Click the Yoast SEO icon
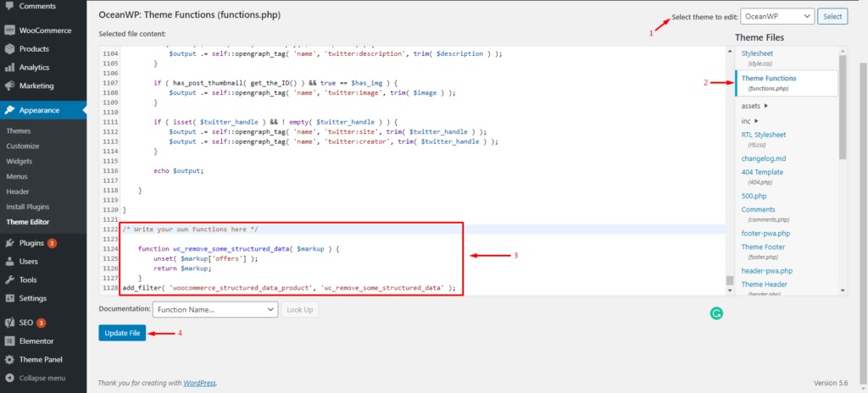Screen dimensions: 868x393 [x=9, y=323]
